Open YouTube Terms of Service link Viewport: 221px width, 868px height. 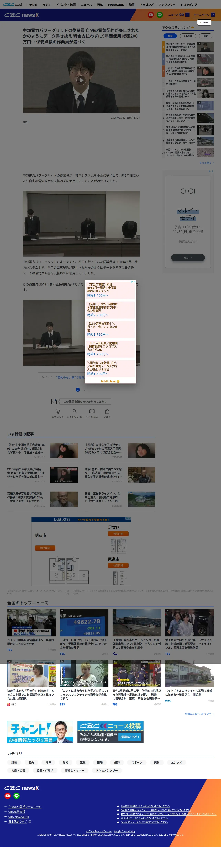click(99, 831)
